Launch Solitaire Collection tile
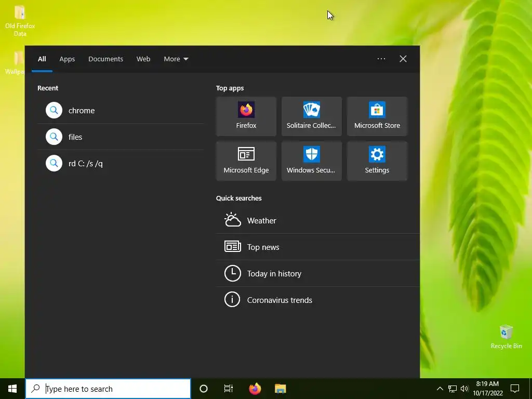 coord(312,116)
